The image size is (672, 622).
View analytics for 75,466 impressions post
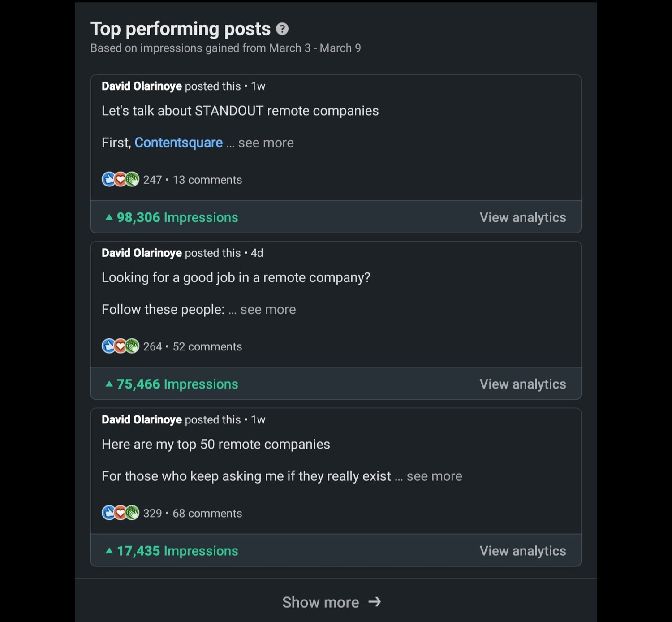pos(523,384)
